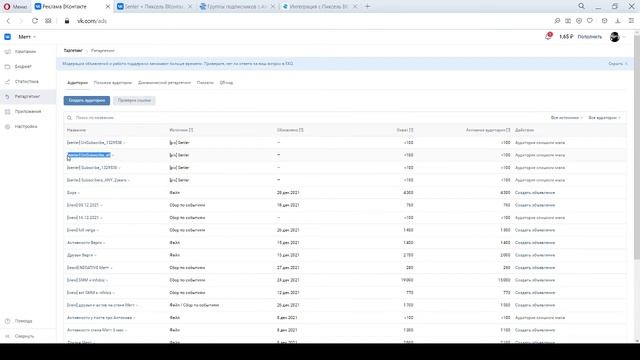Go back with the browser back arrow
The image size is (640, 360).
(8, 21)
